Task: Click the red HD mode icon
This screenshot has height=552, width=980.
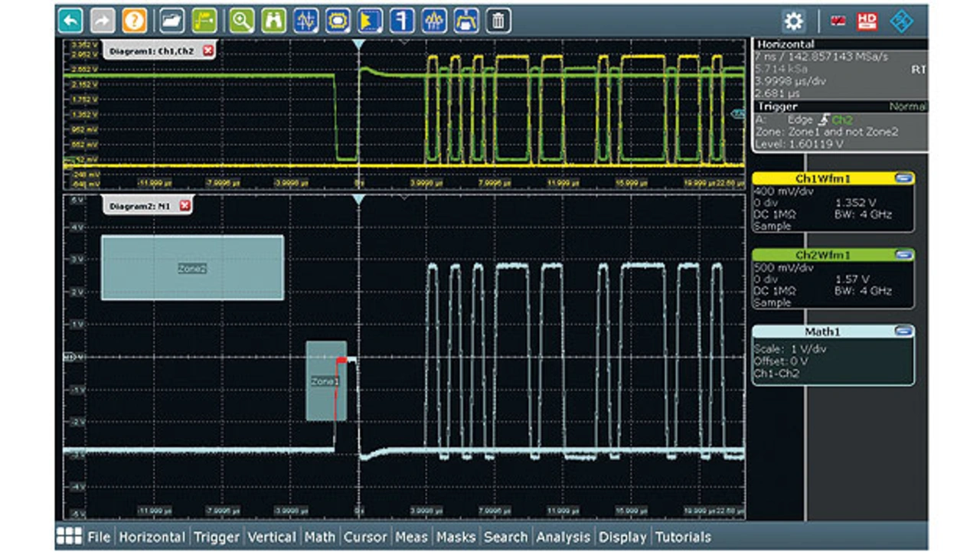Action: (867, 21)
